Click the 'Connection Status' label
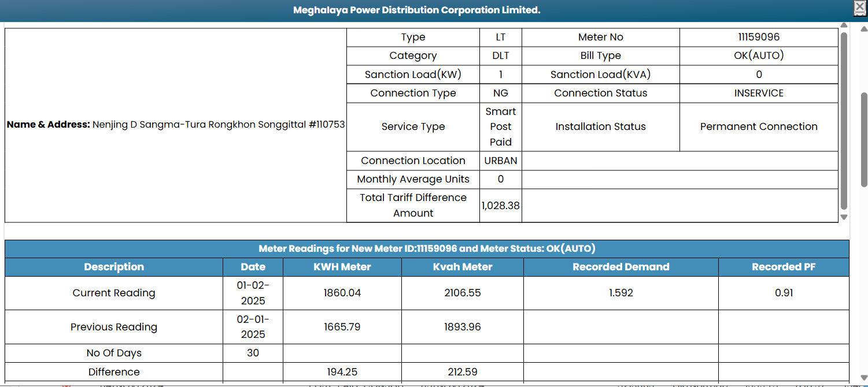The height and width of the screenshot is (387, 868). click(601, 94)
